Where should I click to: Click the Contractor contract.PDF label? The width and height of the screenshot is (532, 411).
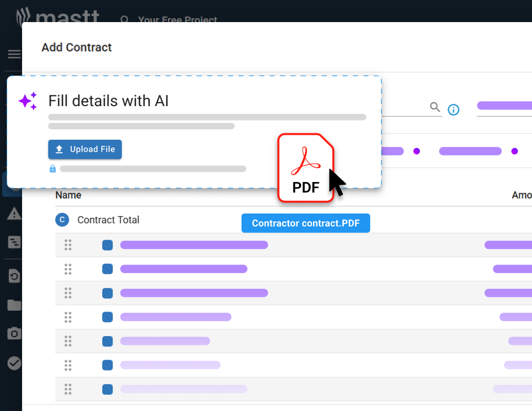tap(306, 223)
